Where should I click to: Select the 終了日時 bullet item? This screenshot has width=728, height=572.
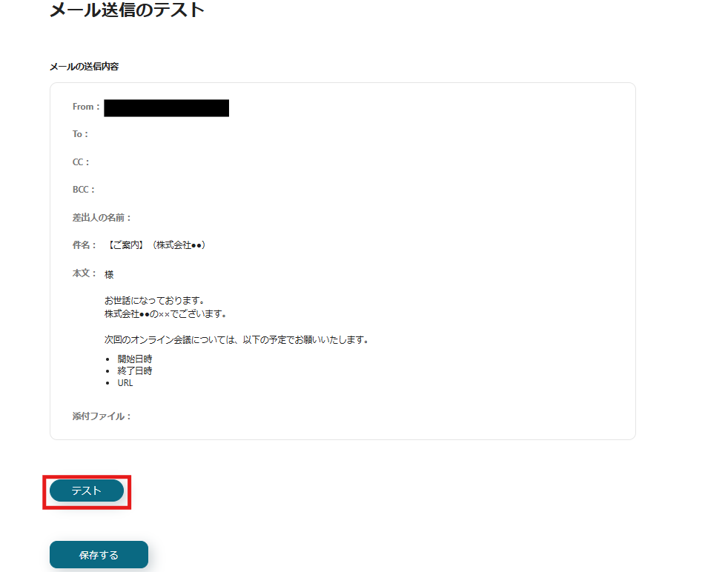tap(135, 371)
